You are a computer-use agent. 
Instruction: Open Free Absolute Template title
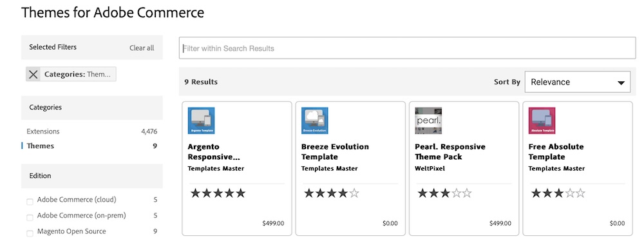pos(556,152)
